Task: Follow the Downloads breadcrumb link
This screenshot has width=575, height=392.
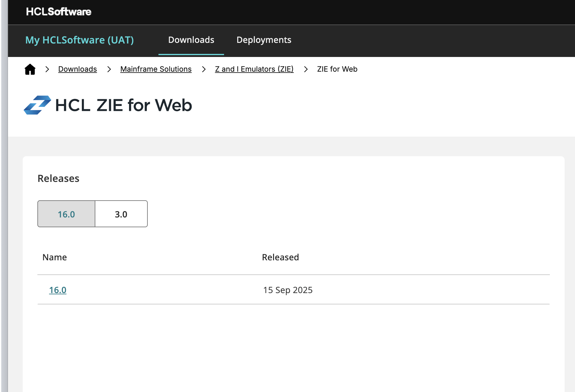Action: click(x=78, y=69)
